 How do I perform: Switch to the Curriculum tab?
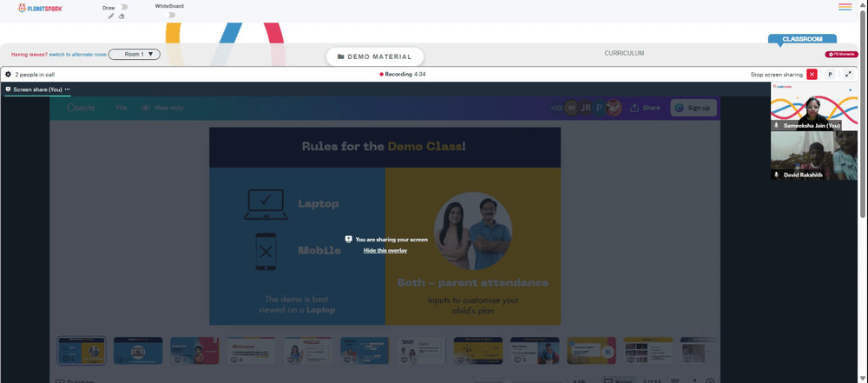624,53
